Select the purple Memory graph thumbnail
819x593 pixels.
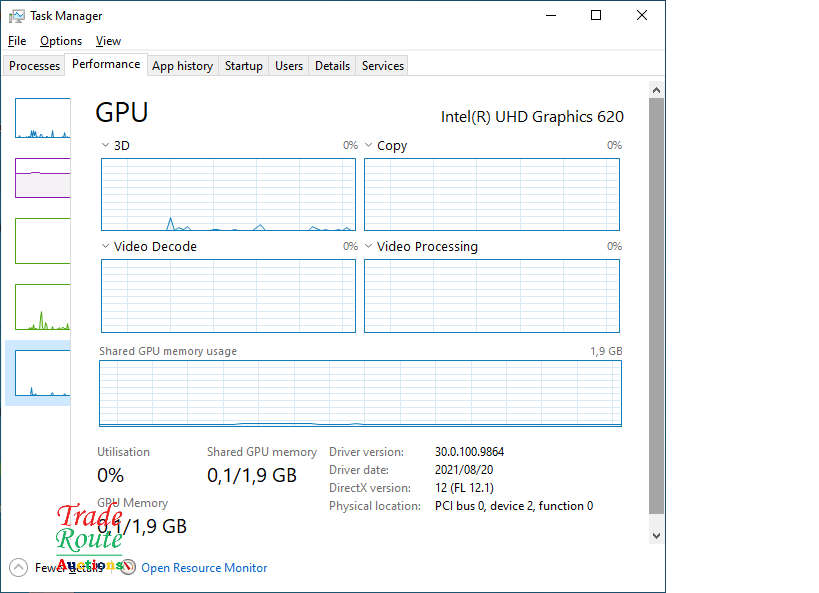tap(42, 178)
